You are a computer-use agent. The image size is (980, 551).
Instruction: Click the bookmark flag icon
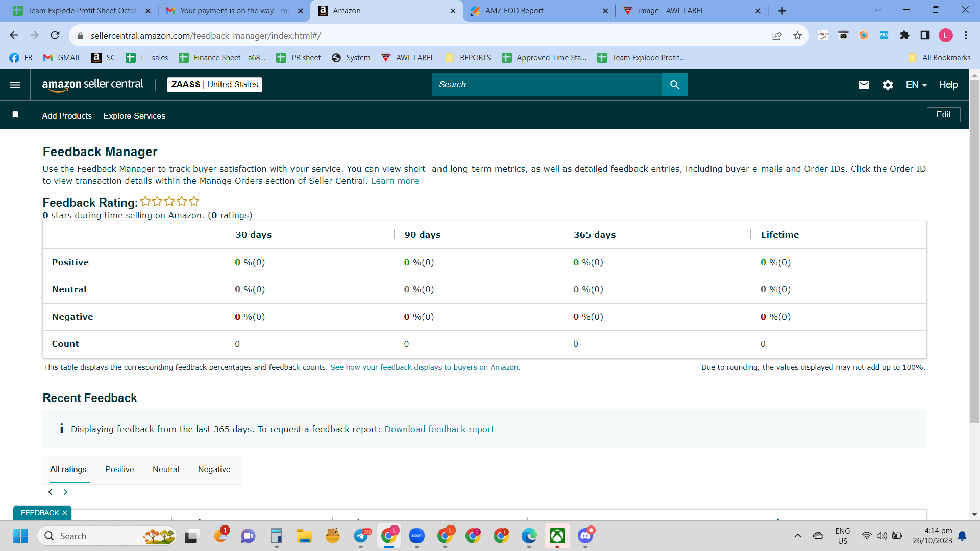pos(15,115)
